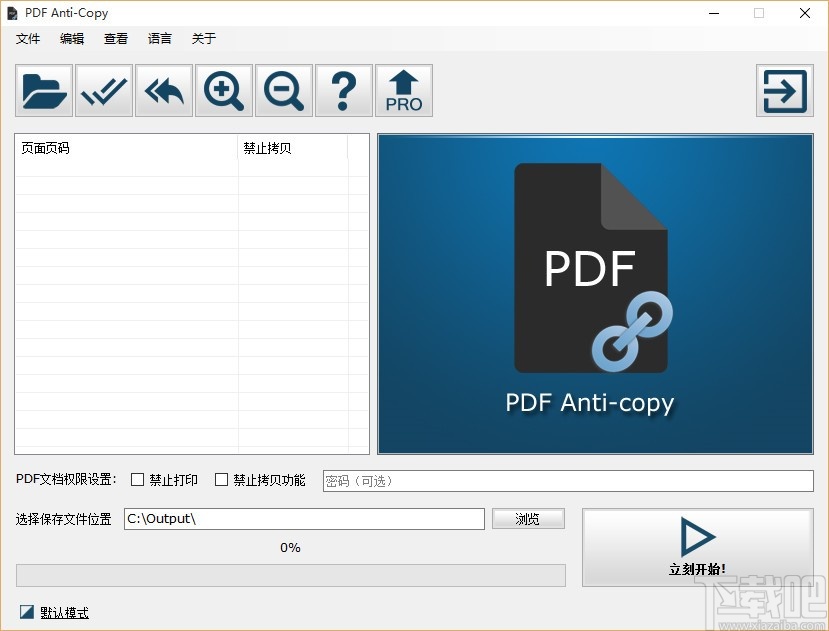829x631 pixels.
Task: Open the 文件 menu
Action: pos(28,39)
